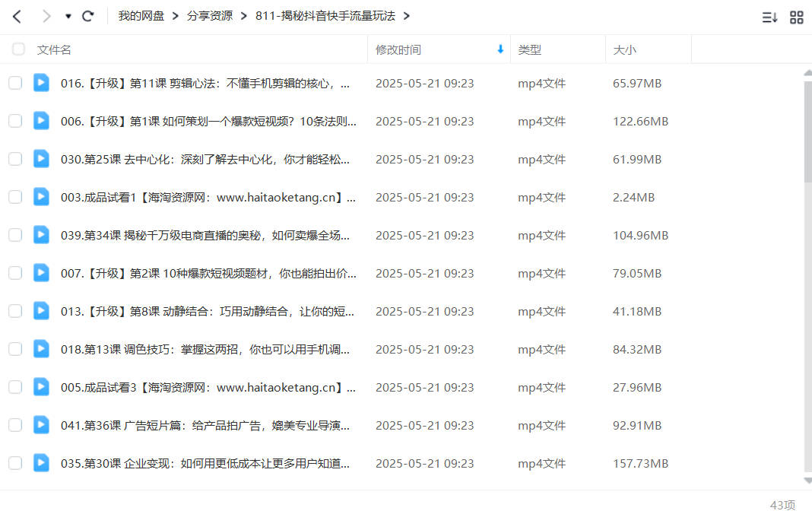The width and height of the screenshot is (812, 514).
Task: Select file name 039.第34课 揭秘千万级电商直播
Action: click(205, 235)
